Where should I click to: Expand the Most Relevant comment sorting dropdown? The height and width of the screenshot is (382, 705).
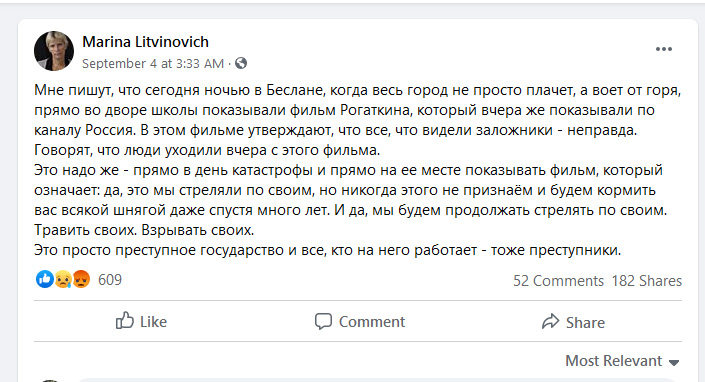click(x=622, y=361)
